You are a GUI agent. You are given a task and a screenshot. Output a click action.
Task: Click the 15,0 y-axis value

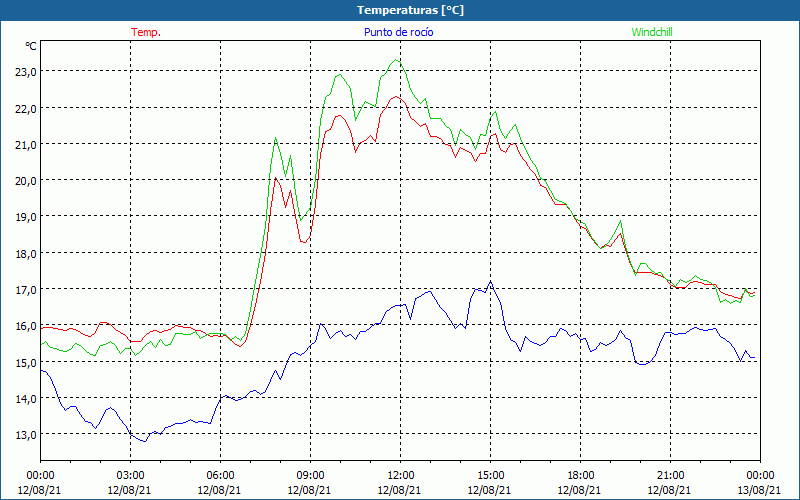point(26,362)
